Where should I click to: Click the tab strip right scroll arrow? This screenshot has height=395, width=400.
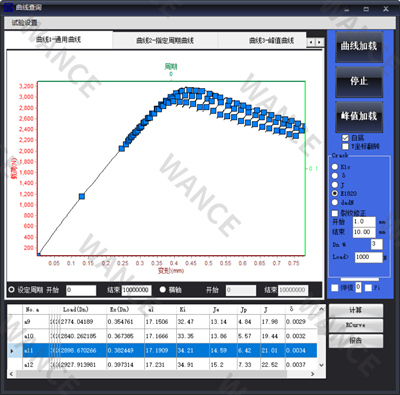tap(319, 42)
